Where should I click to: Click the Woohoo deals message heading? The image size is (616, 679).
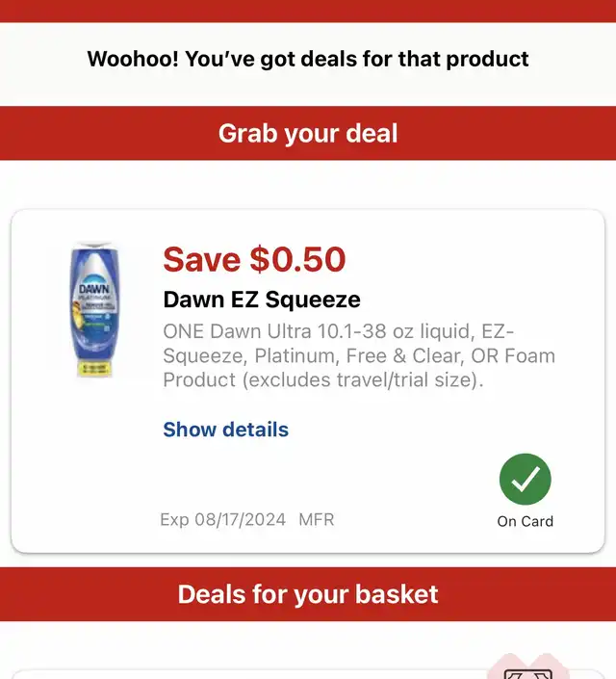click(308, 59)
